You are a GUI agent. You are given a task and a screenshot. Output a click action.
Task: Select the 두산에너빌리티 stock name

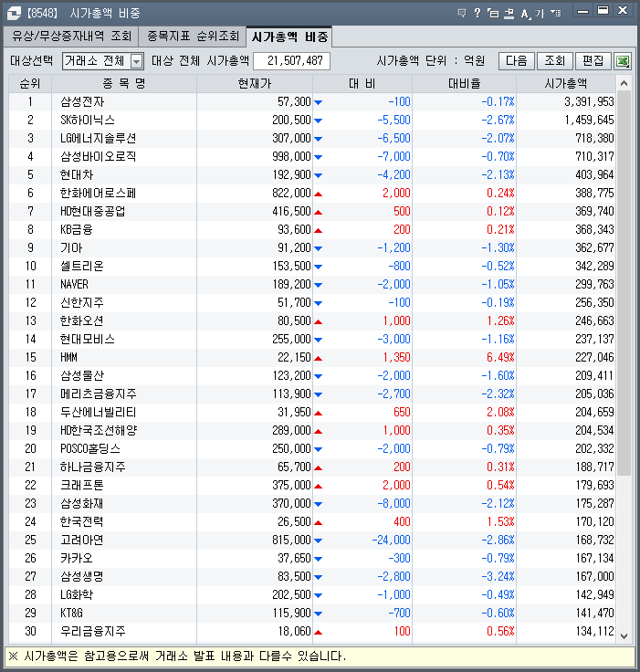[99, 413]
